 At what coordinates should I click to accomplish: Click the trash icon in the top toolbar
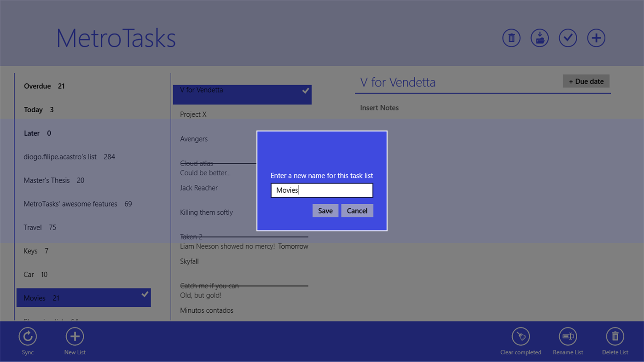click(511, 38)
